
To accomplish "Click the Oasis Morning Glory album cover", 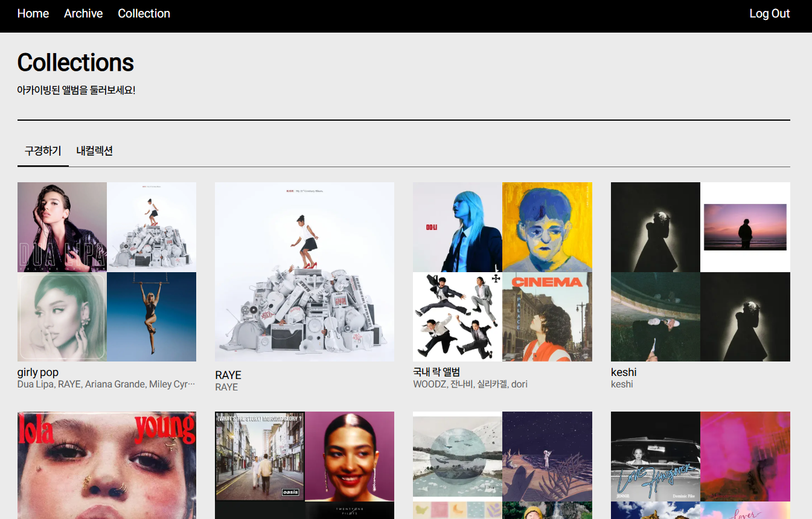I will (260, 456).
